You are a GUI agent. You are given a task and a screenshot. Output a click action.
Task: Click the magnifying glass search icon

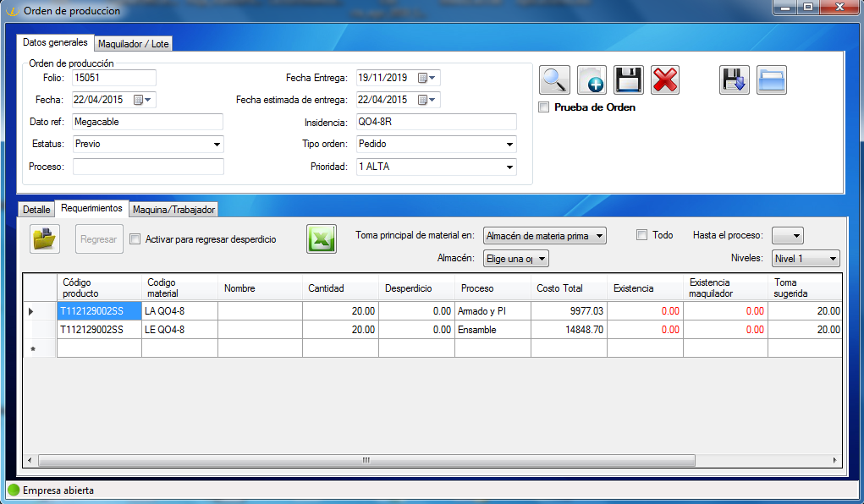pos(554,80)
